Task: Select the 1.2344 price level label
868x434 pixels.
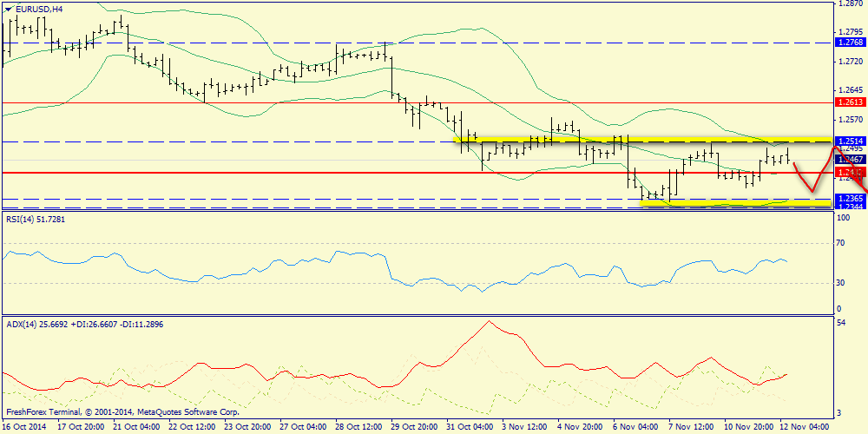Action: (849, 207)
